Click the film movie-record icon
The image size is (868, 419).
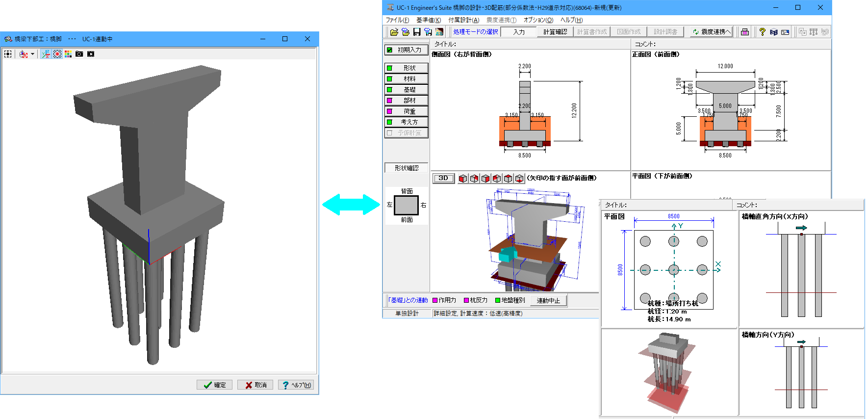coord(91,54)
